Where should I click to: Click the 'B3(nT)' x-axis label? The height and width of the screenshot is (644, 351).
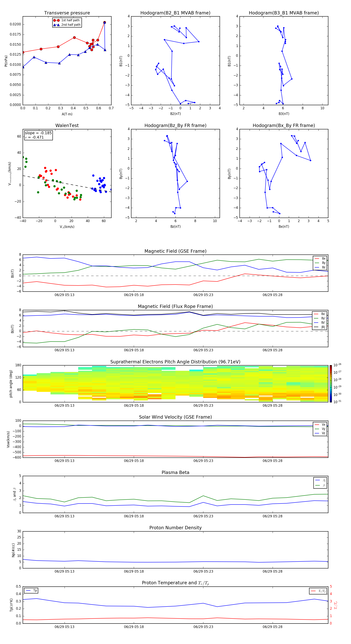point(284,114)
